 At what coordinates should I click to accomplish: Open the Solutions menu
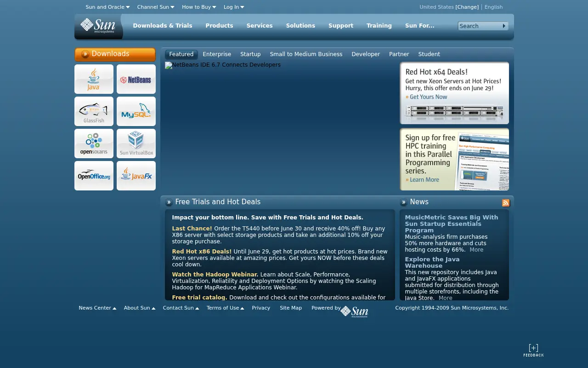[x=300, y=26]
